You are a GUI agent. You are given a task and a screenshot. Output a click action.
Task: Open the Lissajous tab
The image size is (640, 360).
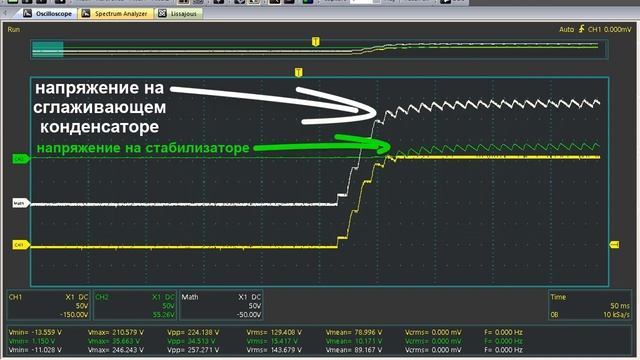point(178,13)
